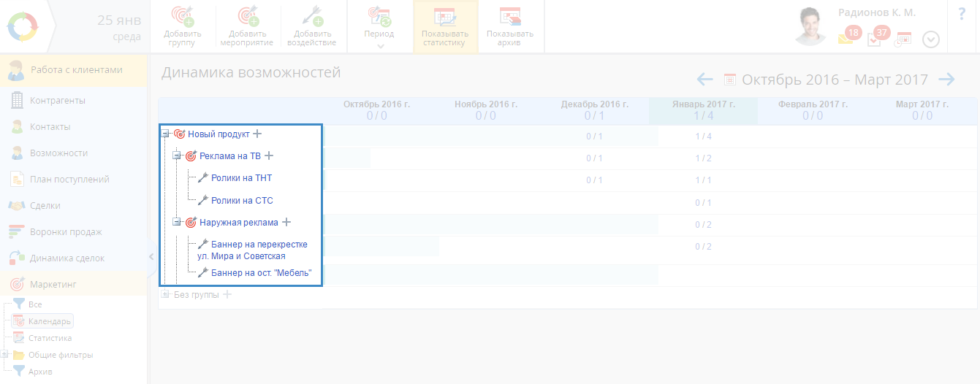This screenshot has width=980, height=384.
Task: Click the Октябрь 2016 – Март 2017 range text
Action: 835,80
